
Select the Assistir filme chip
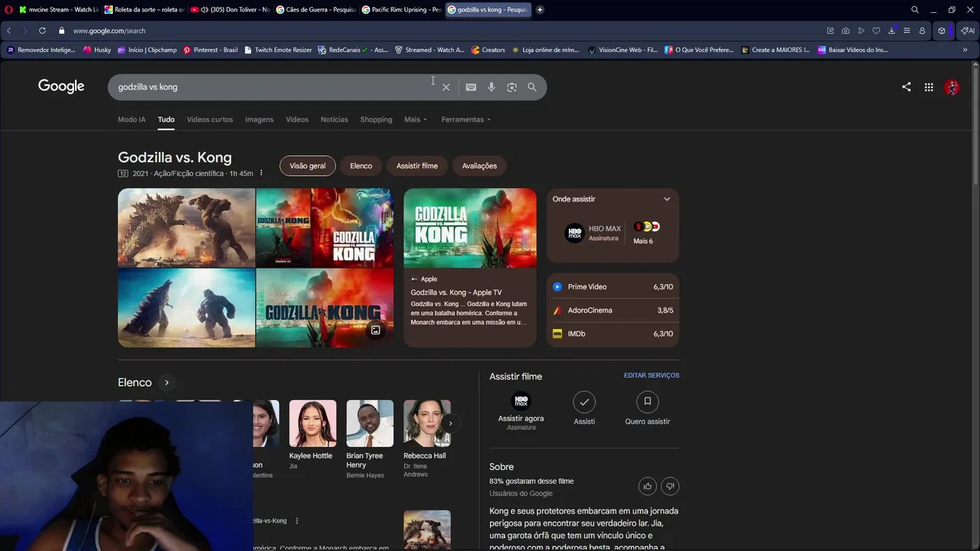(x=417, y=166)
